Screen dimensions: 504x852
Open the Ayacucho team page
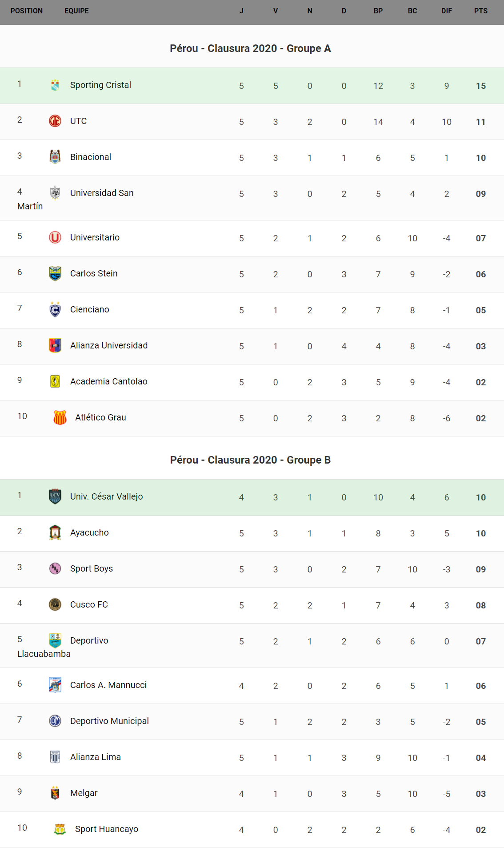pos(89,532)
